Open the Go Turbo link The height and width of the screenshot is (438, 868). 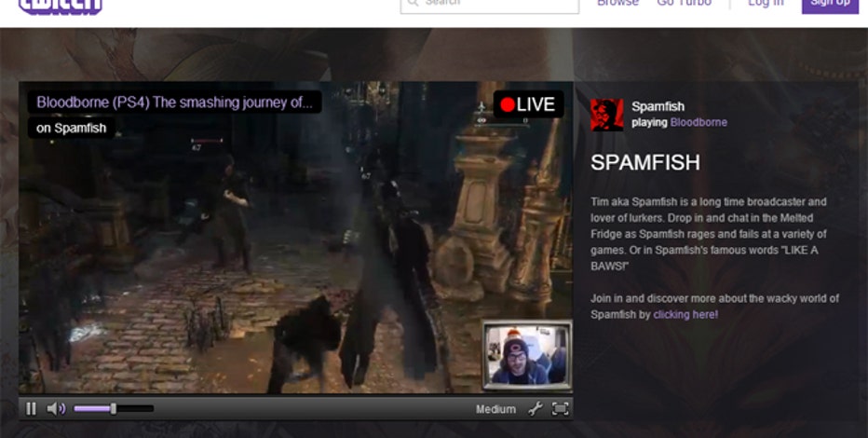tap(685, 4)
